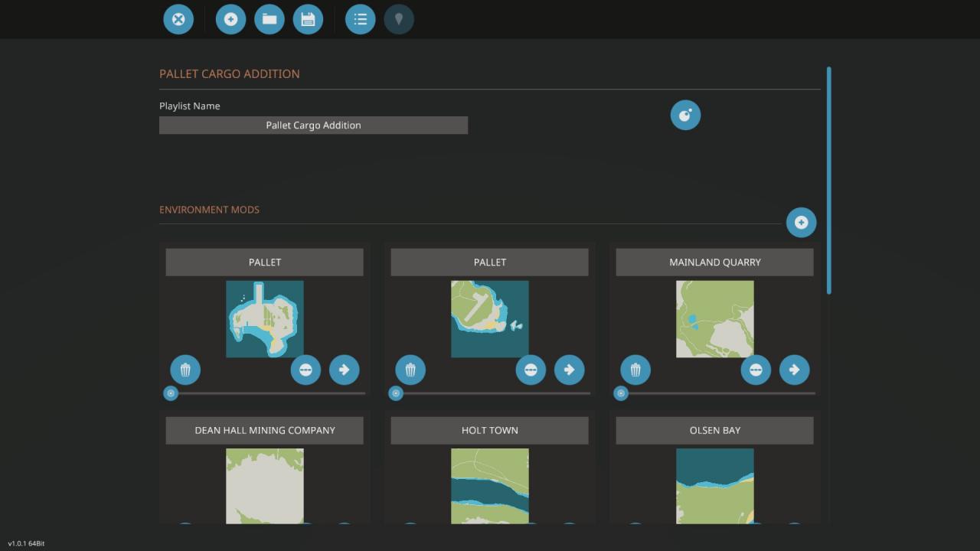
Task: Select the Dean Hall Mining Company title bar
Action: [x=264, y=430]
